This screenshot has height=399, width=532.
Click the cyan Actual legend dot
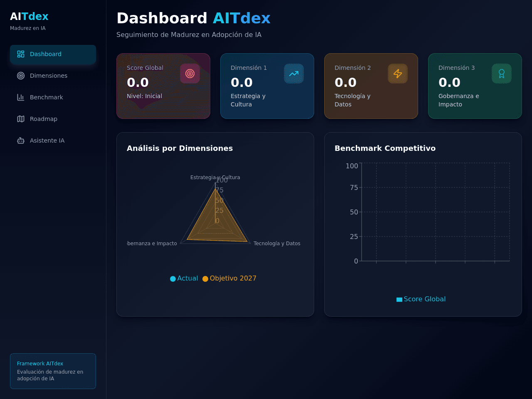[173, 279]
